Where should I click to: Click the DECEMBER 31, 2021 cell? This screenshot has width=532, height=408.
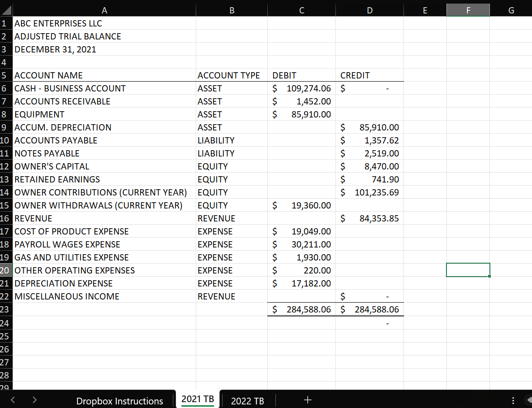click(x=104, y=49)
